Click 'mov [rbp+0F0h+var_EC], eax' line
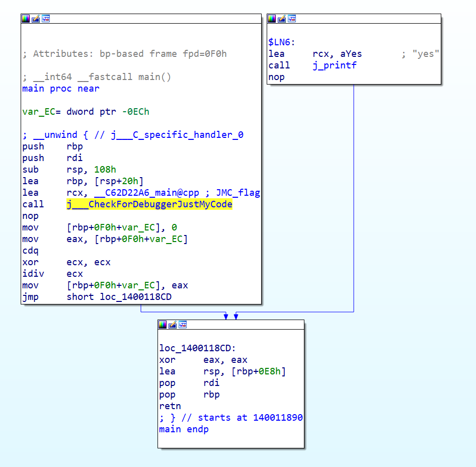This screenshot has height=467, width=476. point(105,285)
